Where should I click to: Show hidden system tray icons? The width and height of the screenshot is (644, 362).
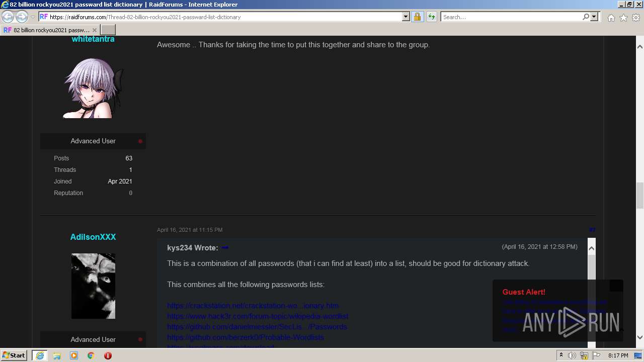click(x=561, y=355)
